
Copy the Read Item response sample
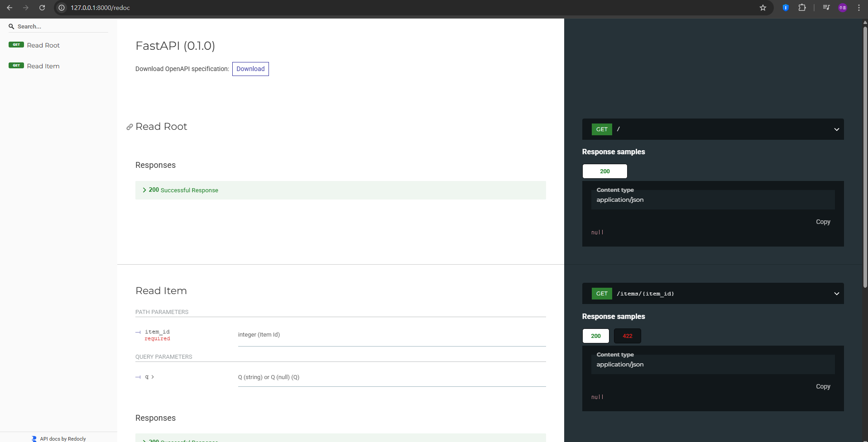[823, 386]
